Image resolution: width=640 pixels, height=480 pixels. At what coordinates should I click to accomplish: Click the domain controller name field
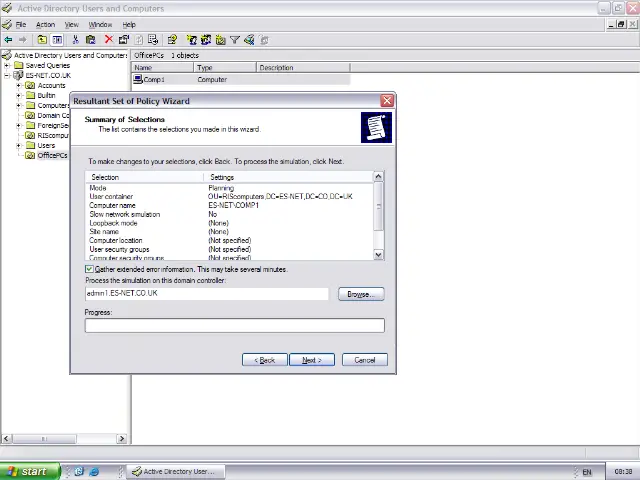click(x=206, y=294)
